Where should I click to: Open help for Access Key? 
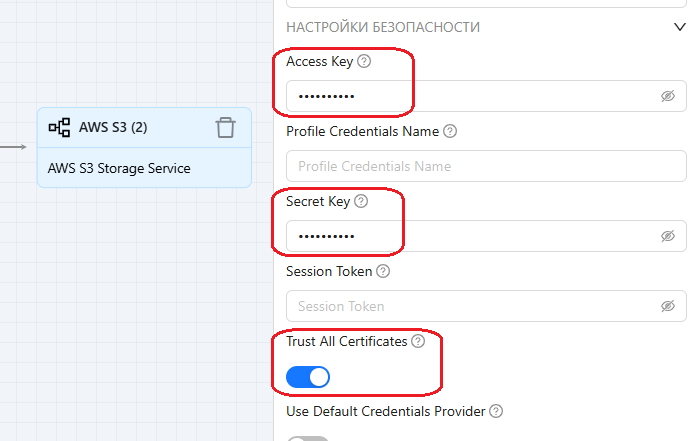click(364, 62)
